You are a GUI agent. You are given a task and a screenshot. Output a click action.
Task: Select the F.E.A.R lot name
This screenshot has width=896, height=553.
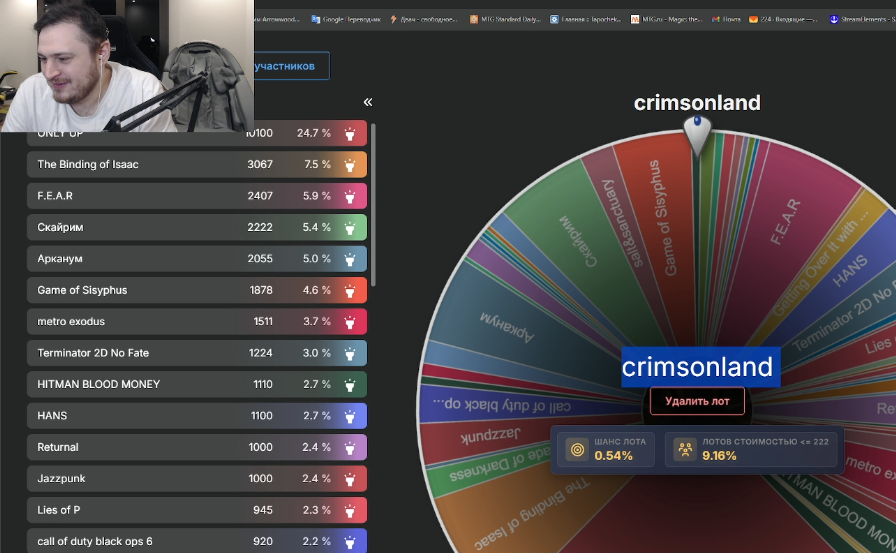pyautogui.click(x=55, y=196)
